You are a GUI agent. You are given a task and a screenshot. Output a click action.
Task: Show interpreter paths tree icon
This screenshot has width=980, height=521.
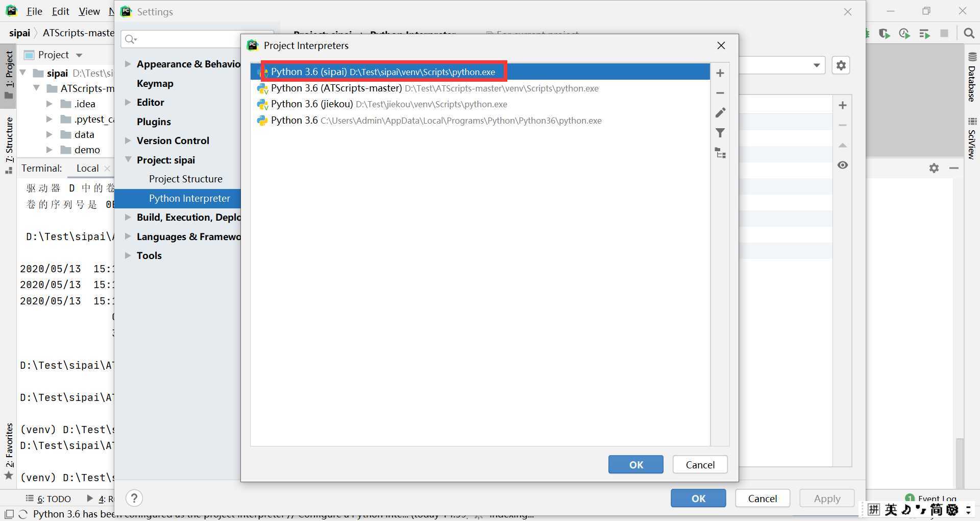pyautogui.click(x=720, y=153)
